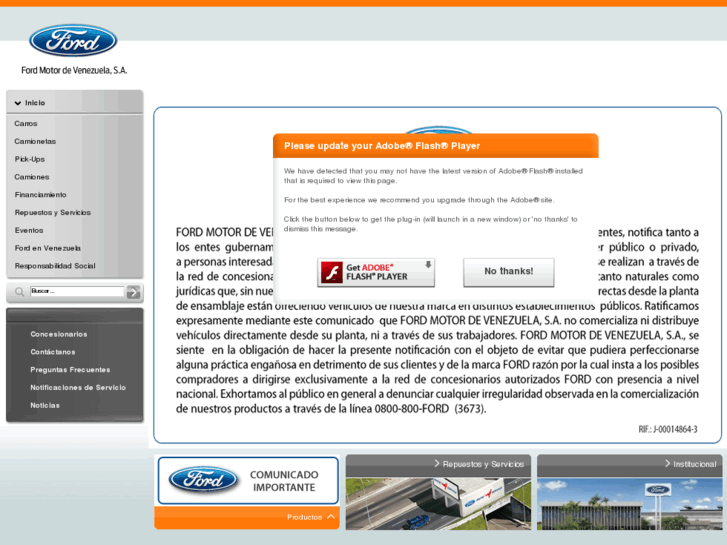Open the Camionetas menu item
The height and width of the screenshot is (545, 727).
35,141
